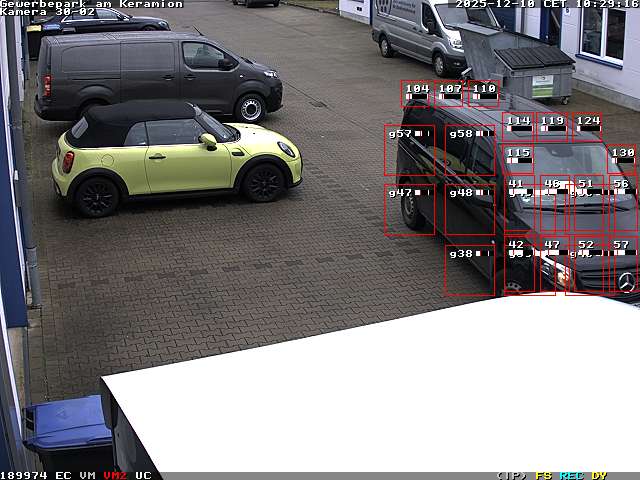Click the DY indicator in status bar
The height and width of the screenshot is (480, 640).
pyautogui.click(x=599, y=475)
